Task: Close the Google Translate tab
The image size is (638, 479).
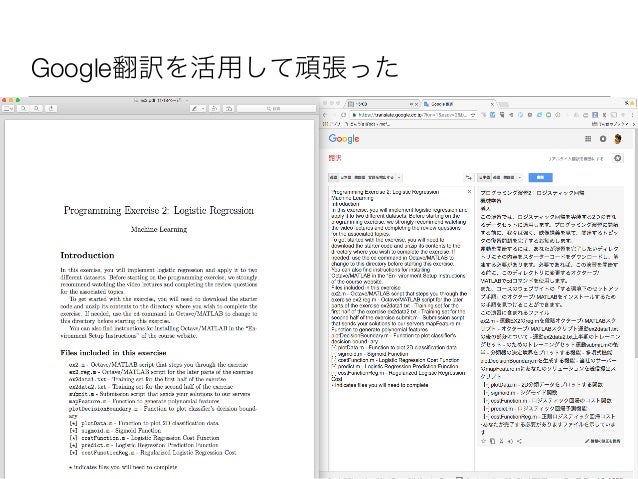Action: [x=492, y=104]
